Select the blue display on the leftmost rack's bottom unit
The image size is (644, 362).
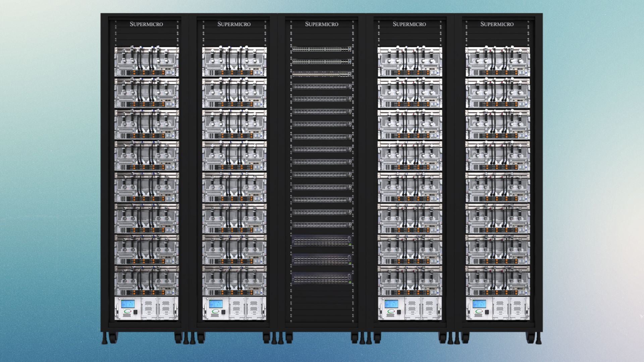[128, 304]
